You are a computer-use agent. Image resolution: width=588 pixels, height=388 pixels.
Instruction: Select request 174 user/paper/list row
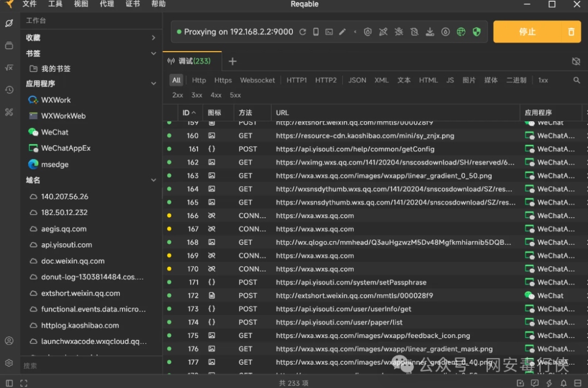coord(375,322)
